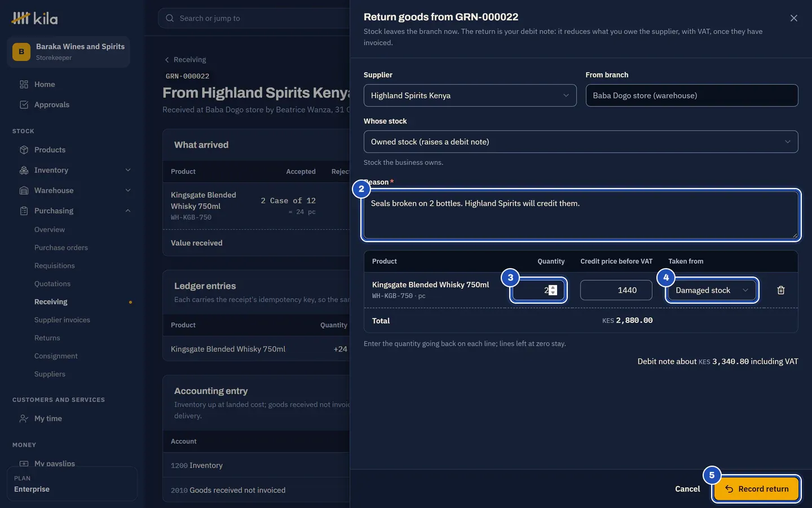Click the Warehouse building icon
Screen dimensions: 812x508
pyautogui.click(x=24, y=190)
